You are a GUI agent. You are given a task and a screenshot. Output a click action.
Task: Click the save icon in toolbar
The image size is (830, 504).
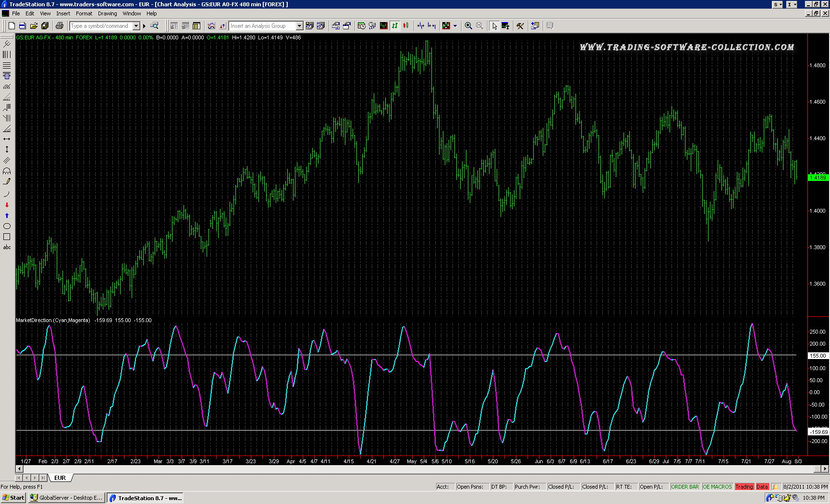click(23, 26)
